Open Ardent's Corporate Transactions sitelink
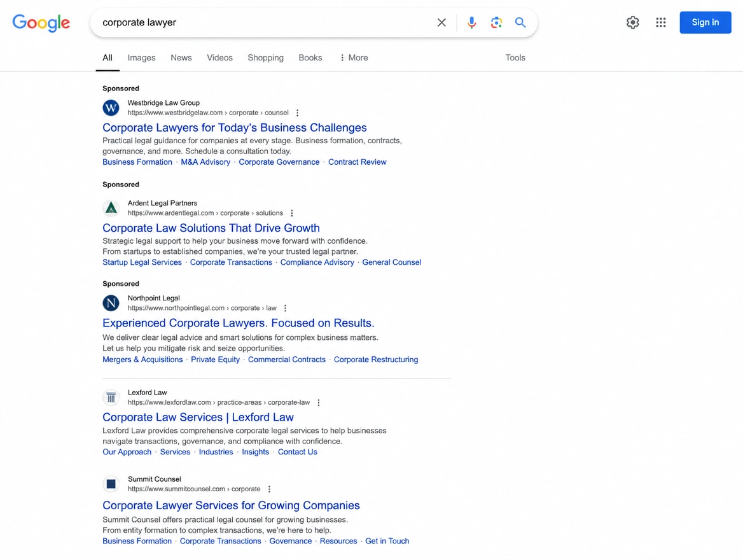This screenshot has width=743, height=560. coord(231,262)
